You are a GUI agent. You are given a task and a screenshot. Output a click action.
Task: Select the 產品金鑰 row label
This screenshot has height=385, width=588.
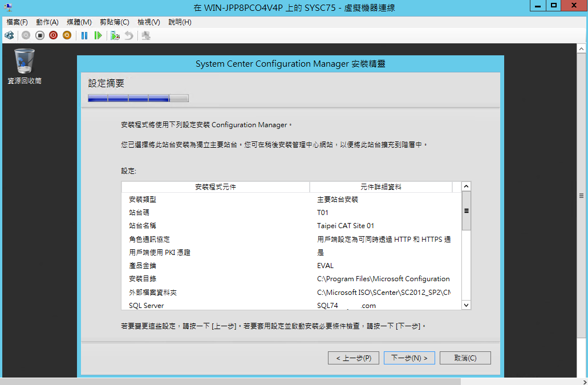[143, 266]
